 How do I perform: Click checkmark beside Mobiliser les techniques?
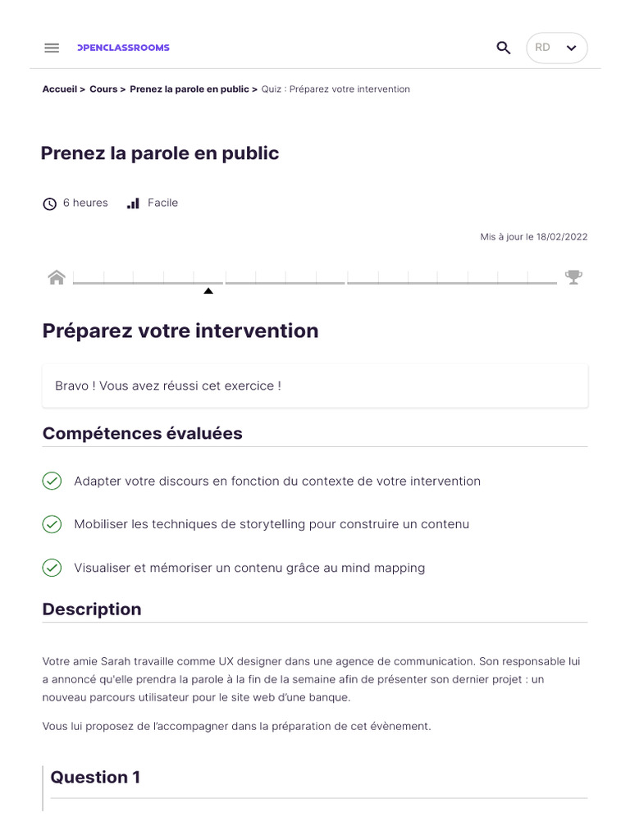pyautogui.click(x=52, y=523)
